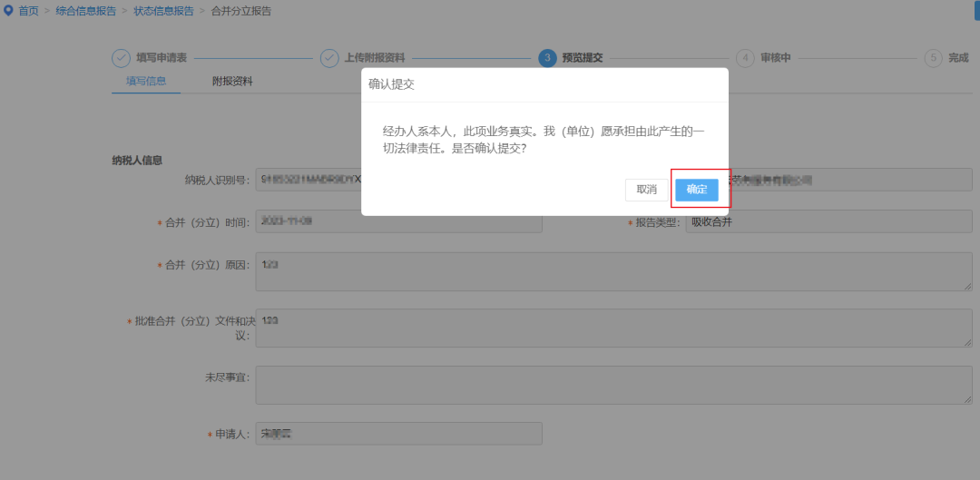Click the 合并（分立）原因 text area
Screen dimensions: 980x480
(613, 272)
